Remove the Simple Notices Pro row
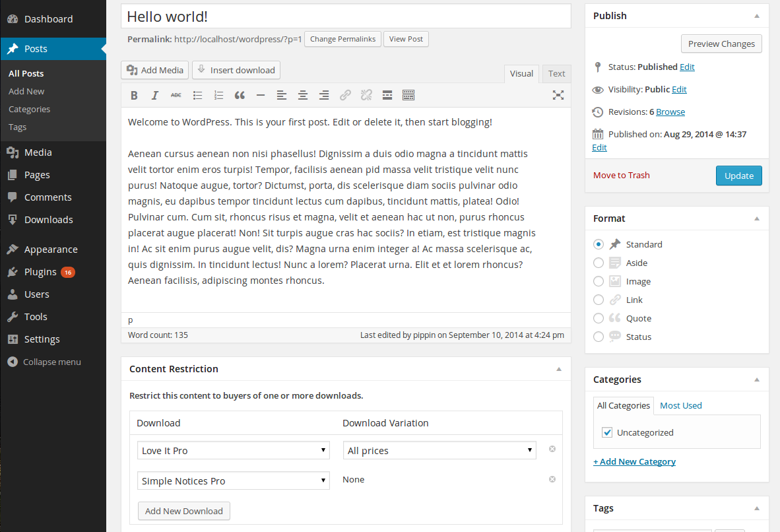 pyautogui.click(x=552, y=479)
